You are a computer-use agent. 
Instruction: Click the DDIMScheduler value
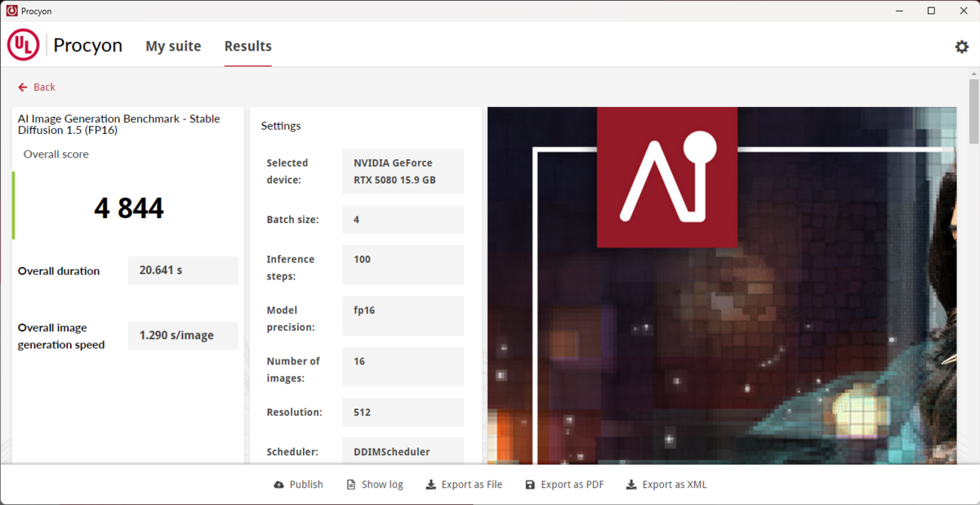[403, 451]
